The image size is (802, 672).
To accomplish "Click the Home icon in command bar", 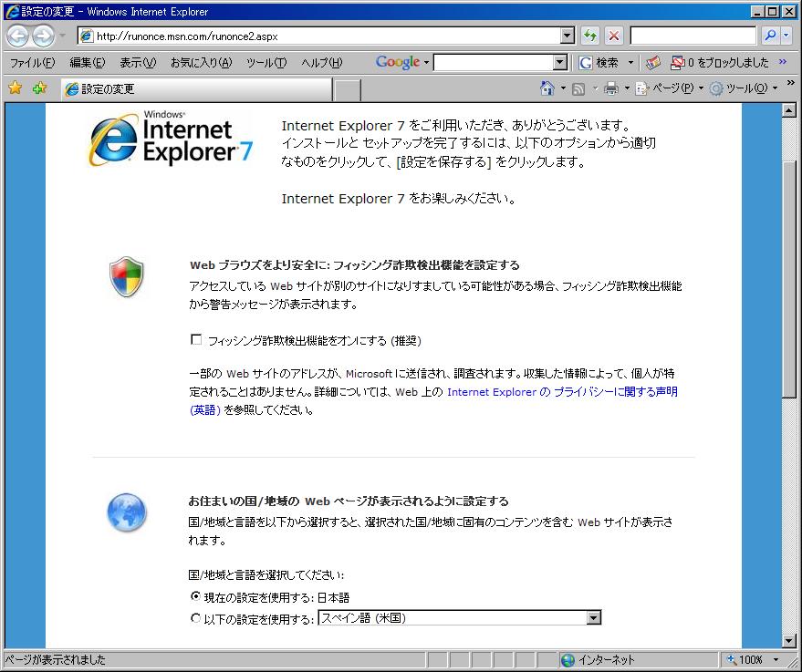I will [547, 88].
